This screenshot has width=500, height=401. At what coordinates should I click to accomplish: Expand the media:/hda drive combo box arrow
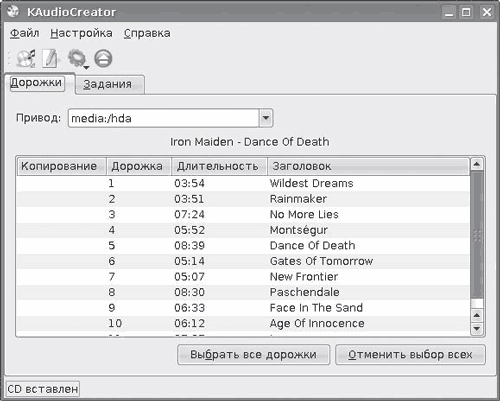[x=266, y=118]
